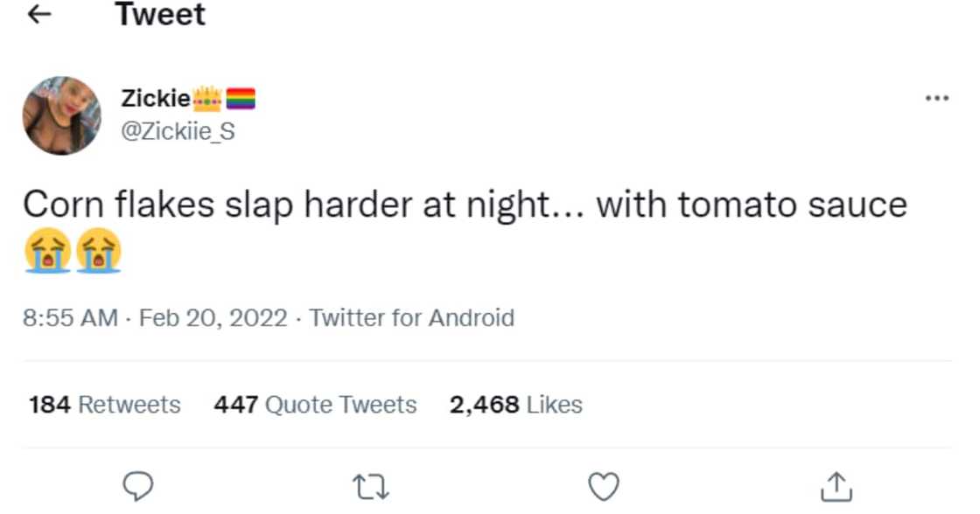This screenshot has width=980, height=514.
Task: Click the 8:55 AM timestamp
Action: click(x=69, y=317)
